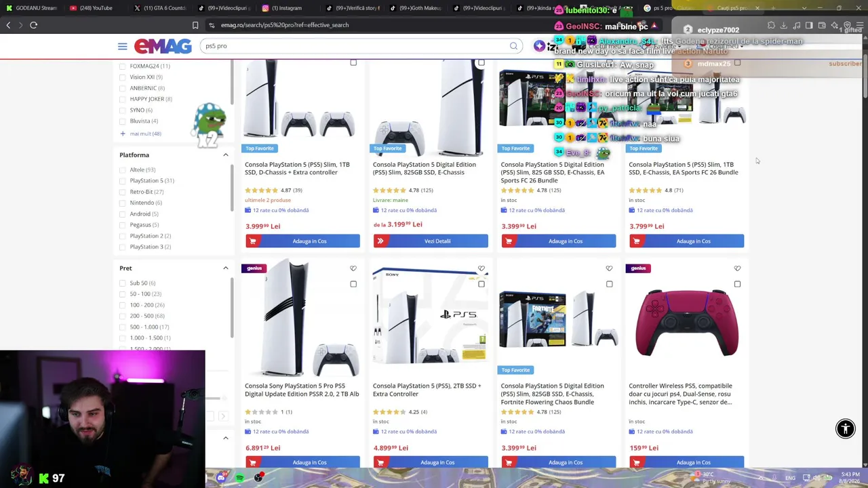Favorite the PS5 2TB SSD + Extra Controller
Image resolution: width=868 pixels, height=488 pixels.
point(481,268)
